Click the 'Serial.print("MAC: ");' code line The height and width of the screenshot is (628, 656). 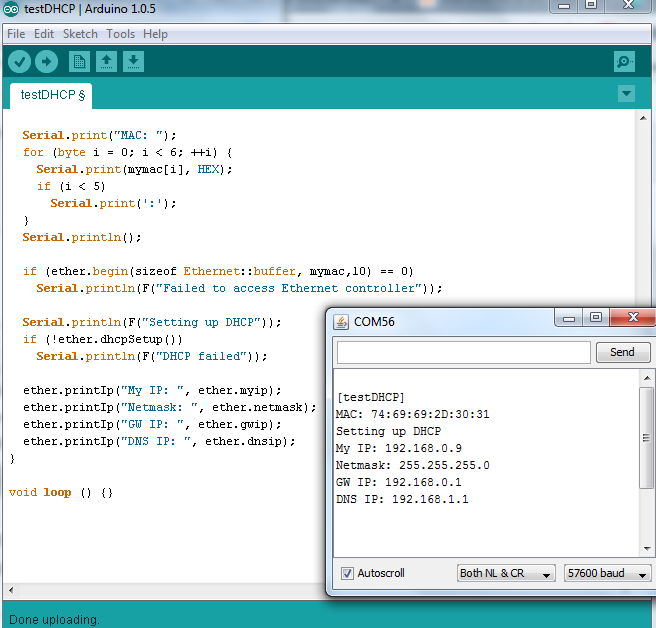[100, 135]
